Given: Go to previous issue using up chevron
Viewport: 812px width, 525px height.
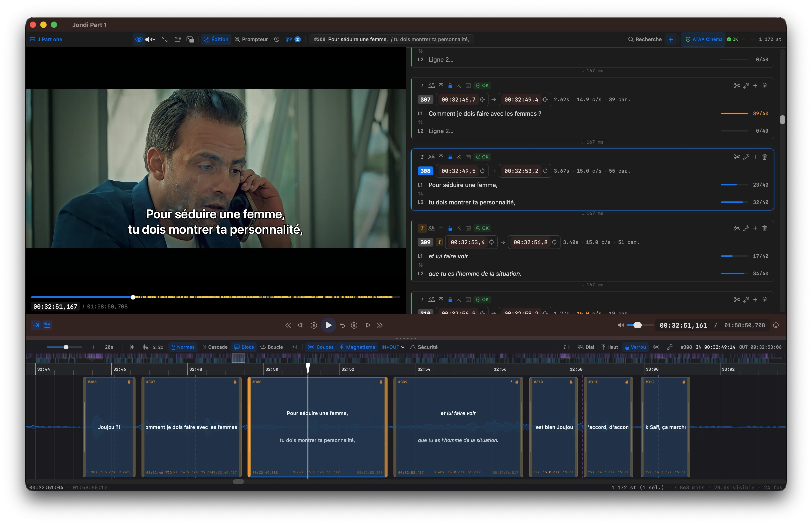Looking at the screenshot, I should click(743, 40).
